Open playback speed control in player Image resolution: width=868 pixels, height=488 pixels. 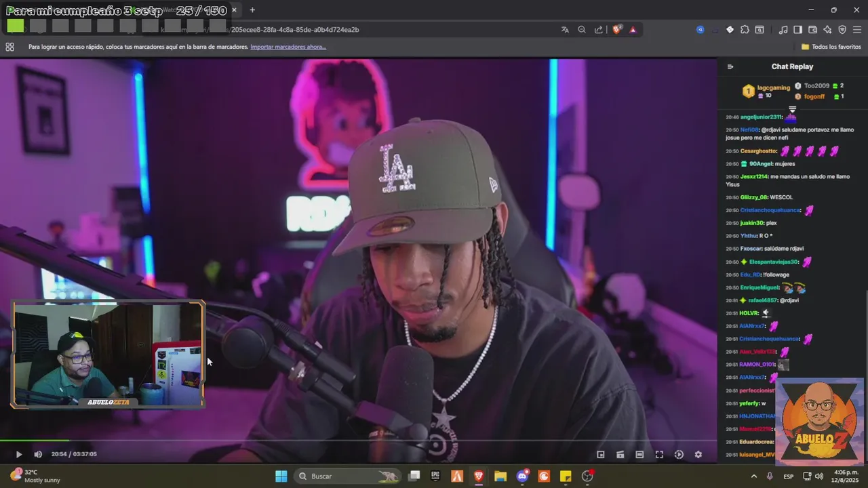point(679,455)
